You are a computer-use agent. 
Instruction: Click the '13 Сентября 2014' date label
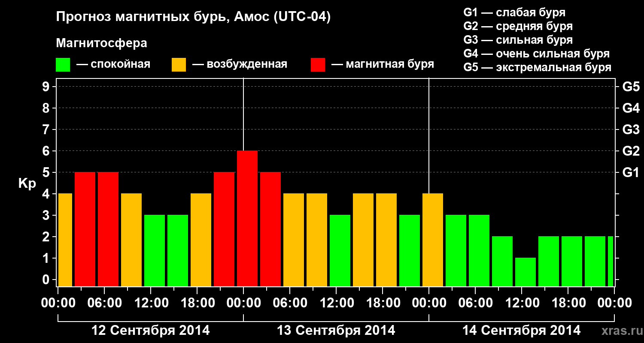[336, 331]
